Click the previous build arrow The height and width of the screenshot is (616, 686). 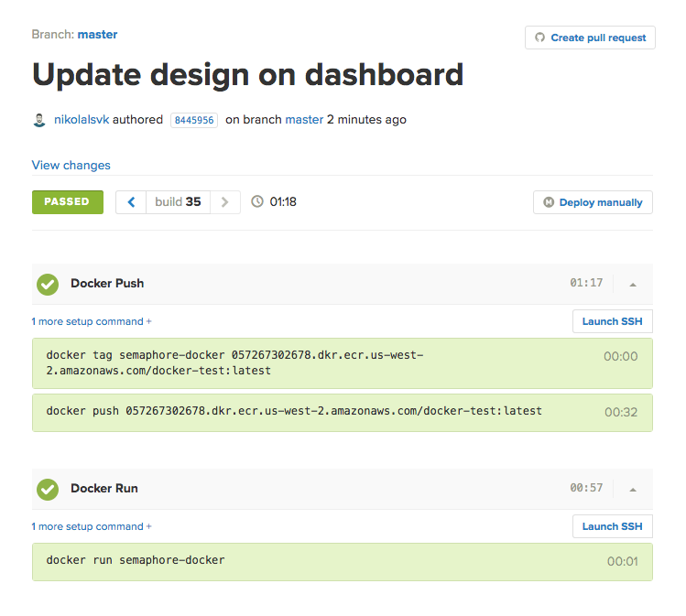(x=131, y=202)
